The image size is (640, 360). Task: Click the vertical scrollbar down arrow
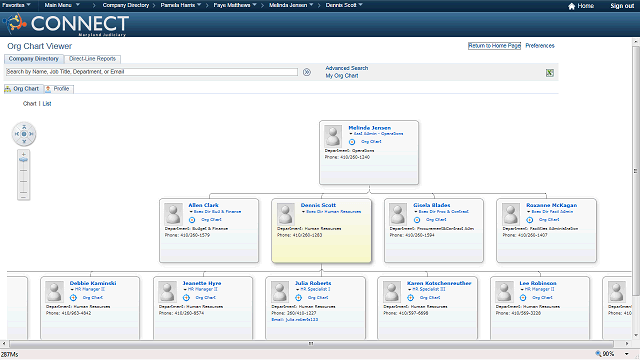(x=636, y=336)
